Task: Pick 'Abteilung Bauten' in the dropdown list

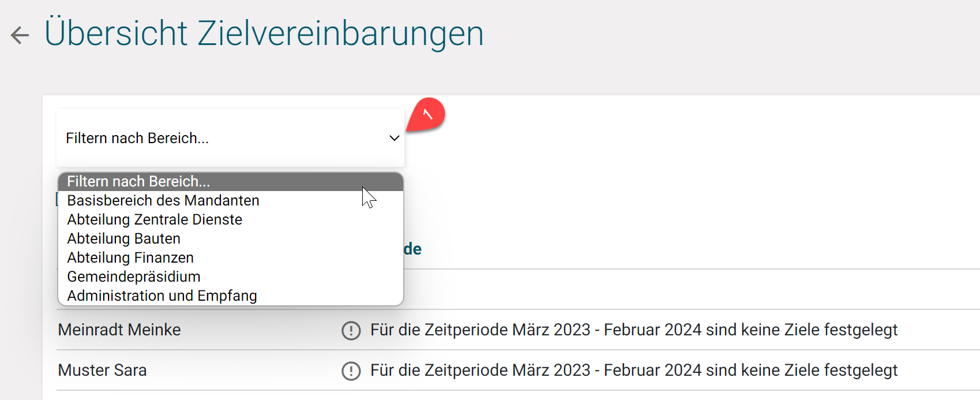Action: (124, 238)
